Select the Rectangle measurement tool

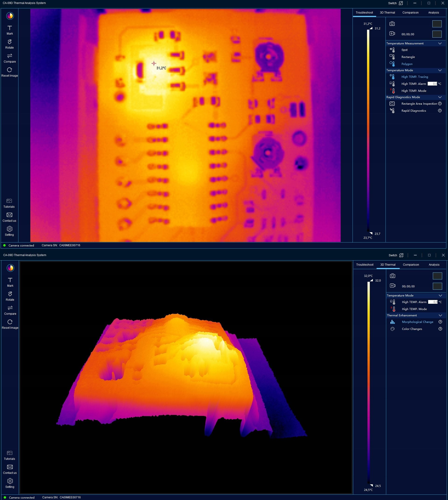[408, 57]
